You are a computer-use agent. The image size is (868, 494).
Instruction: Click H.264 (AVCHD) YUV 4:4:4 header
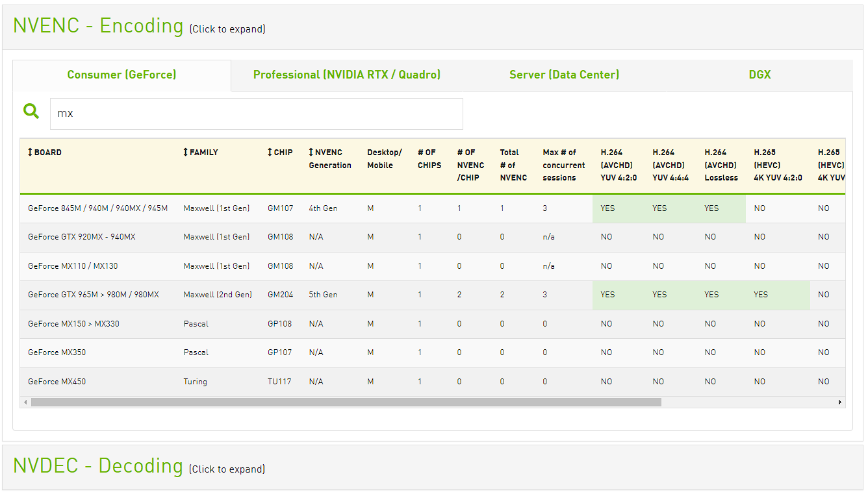(x=670, y=165)
